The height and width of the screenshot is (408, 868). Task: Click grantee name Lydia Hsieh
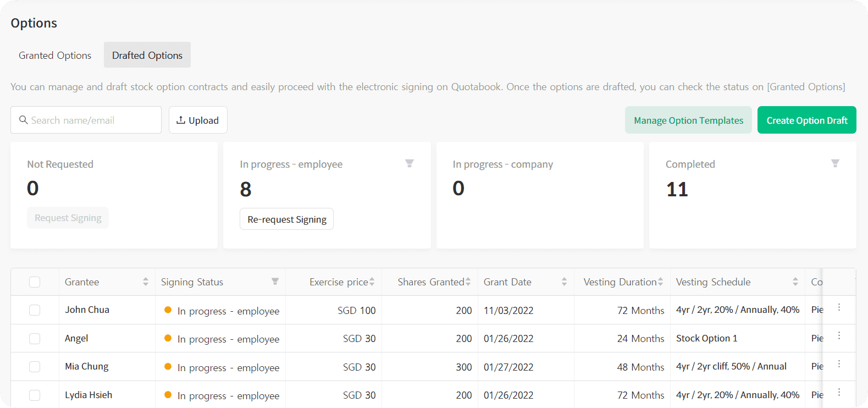[x=89, y=395]
